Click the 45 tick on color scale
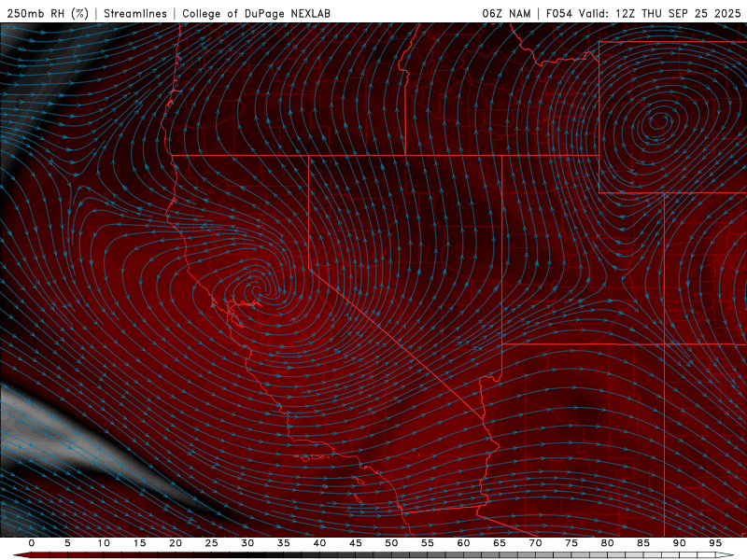Screen dimensions: 747x560 pos(356,543)
